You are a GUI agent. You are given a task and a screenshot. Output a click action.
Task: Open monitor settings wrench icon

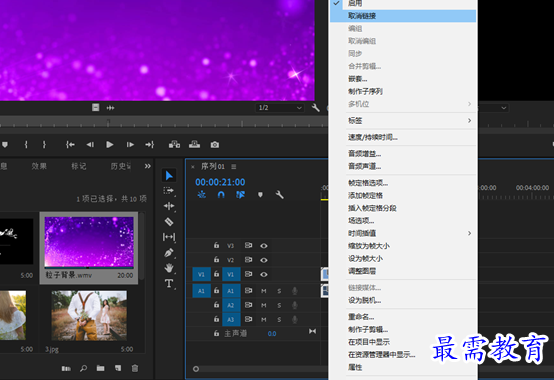(x=316, y=108)
